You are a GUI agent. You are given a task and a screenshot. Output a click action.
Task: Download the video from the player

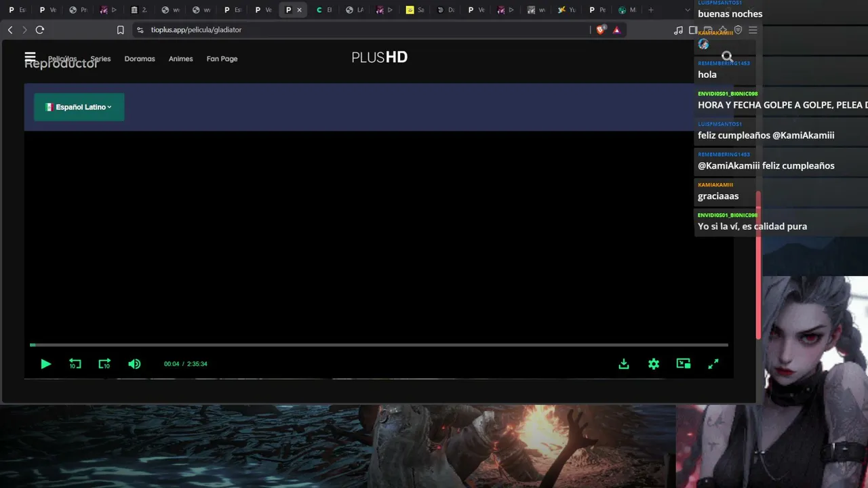tap(624, 364)
